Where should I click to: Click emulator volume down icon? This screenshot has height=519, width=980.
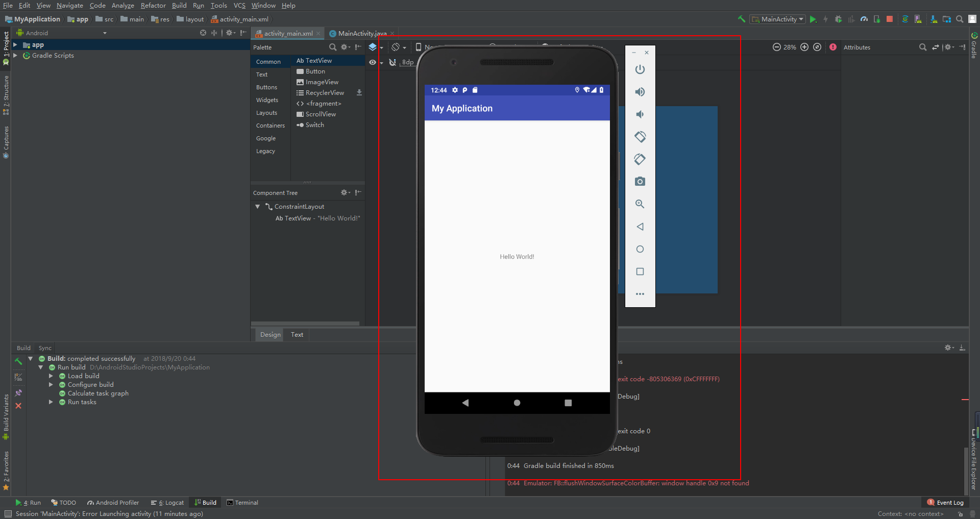tap(640, 114)
